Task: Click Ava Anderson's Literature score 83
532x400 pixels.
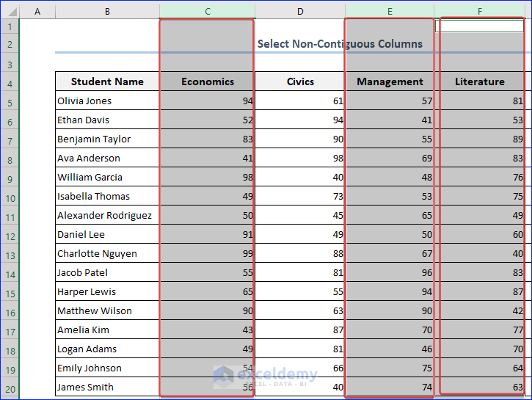Action: pos(479,158)
